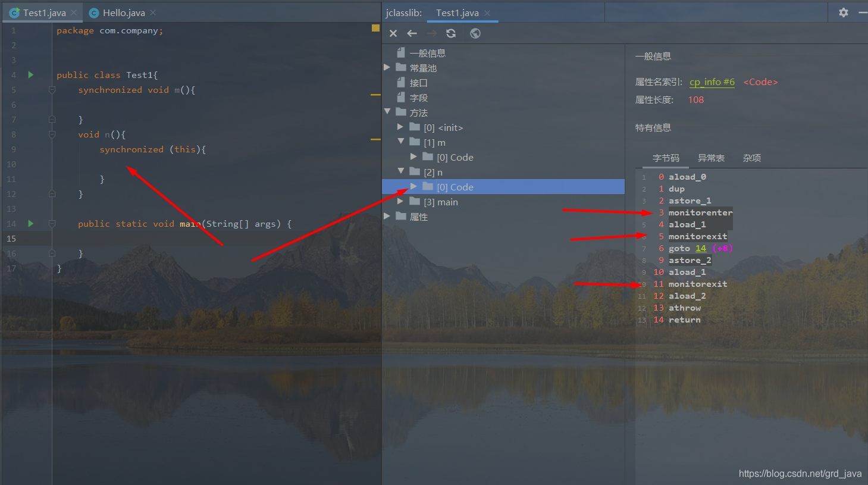The image size is (868, 485).
Task: Click the jclasslib close X toolbar icon
Action: tap(393, 33)
